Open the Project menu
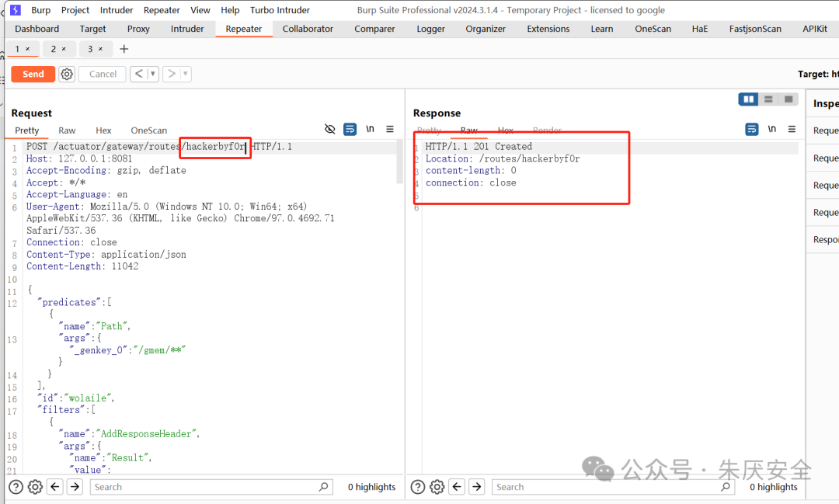 pos(75,10)
